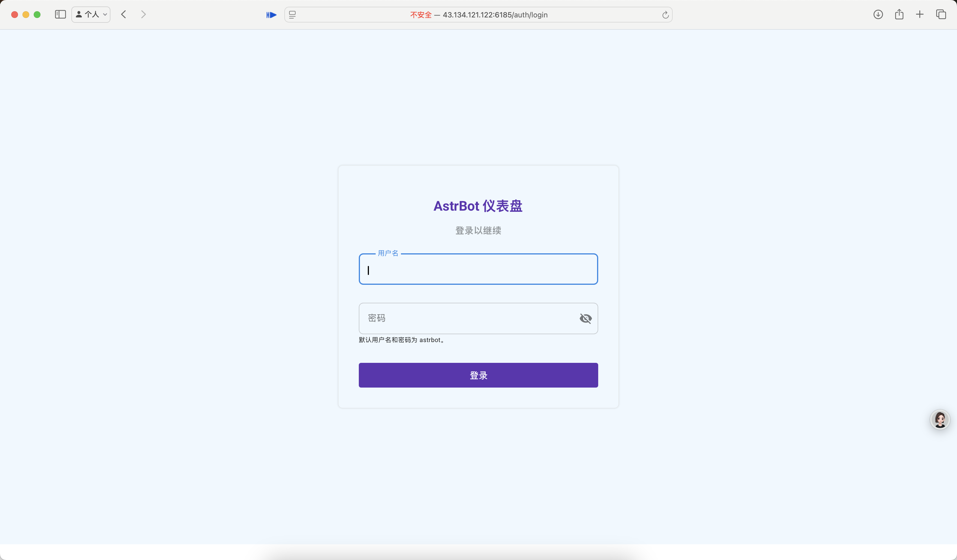Go back with the left arrow
The width and height of the screenshot is (957, 560).
point(123,14)
